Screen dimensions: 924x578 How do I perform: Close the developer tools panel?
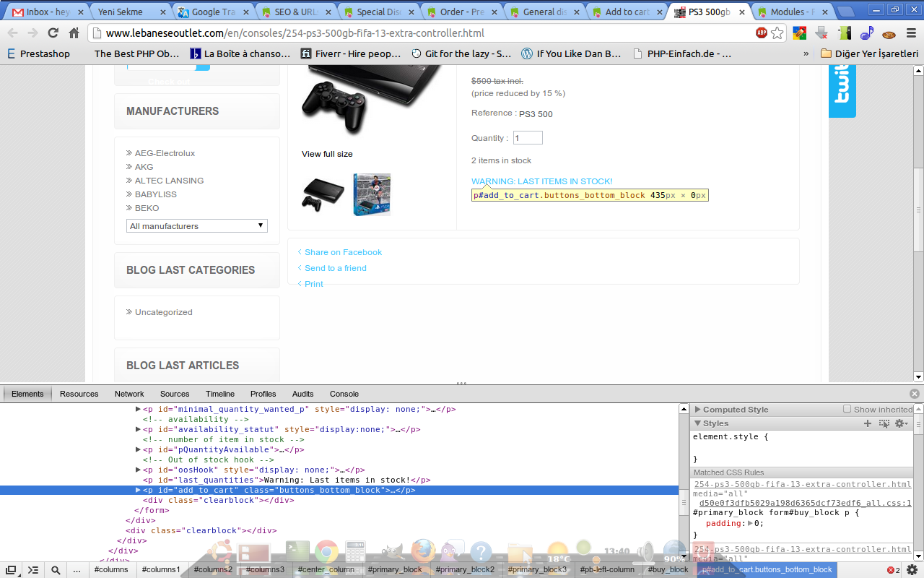point(915,394)
